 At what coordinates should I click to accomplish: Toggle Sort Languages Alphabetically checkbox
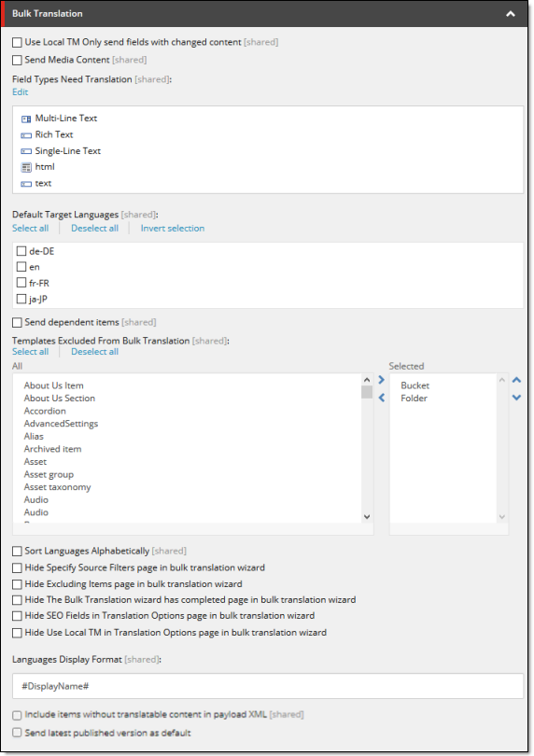tap(17, 551)
